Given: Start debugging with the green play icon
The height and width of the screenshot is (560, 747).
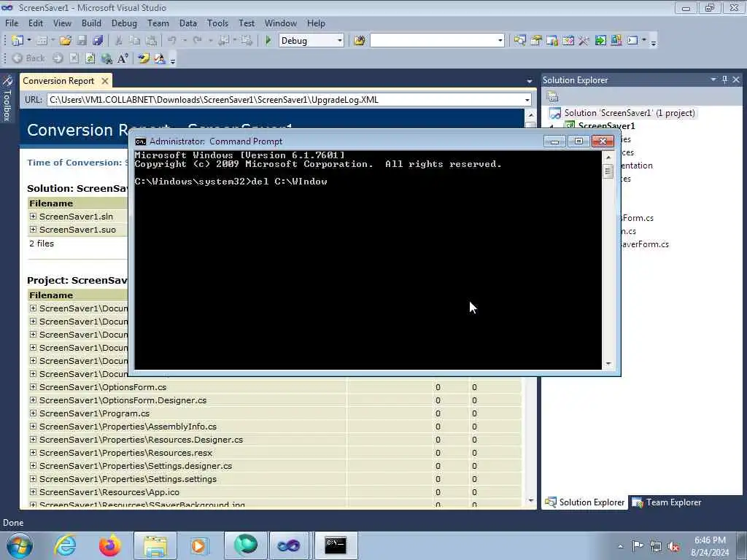Looking at the screenshot, I should tap(268, 41).
